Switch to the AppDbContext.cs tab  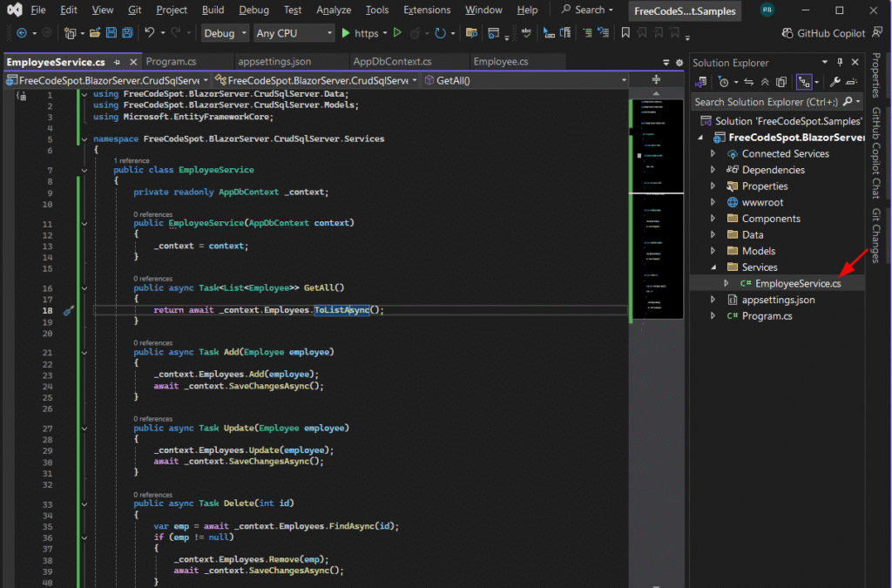click(x=392, y=62)
